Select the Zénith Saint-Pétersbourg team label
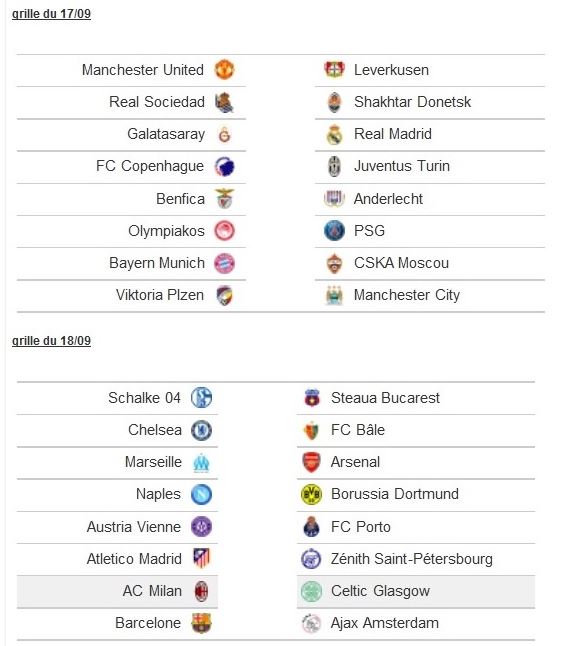Screen dimensions: 583x646 click(x=412, y=559)
